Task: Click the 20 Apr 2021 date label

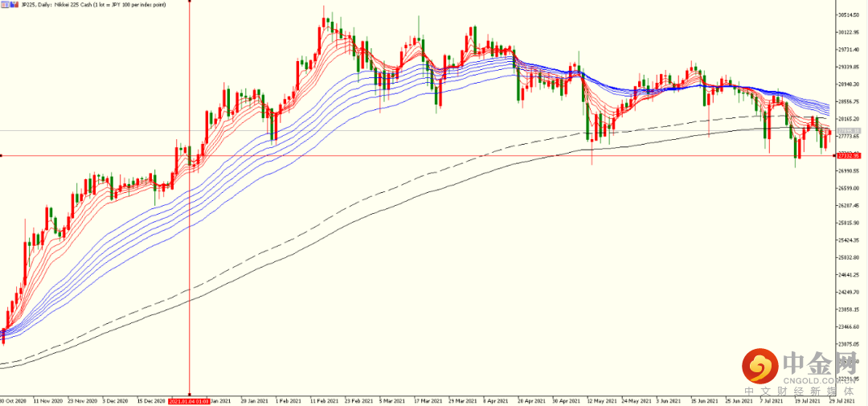Action: click(x=531, y=400)
